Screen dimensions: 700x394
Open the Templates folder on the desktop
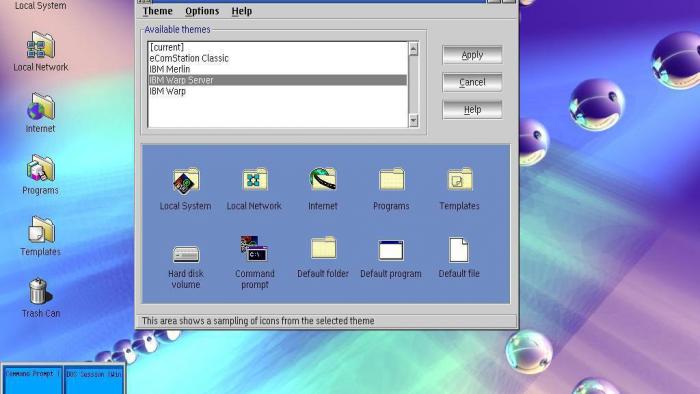[x=41, y=230]
